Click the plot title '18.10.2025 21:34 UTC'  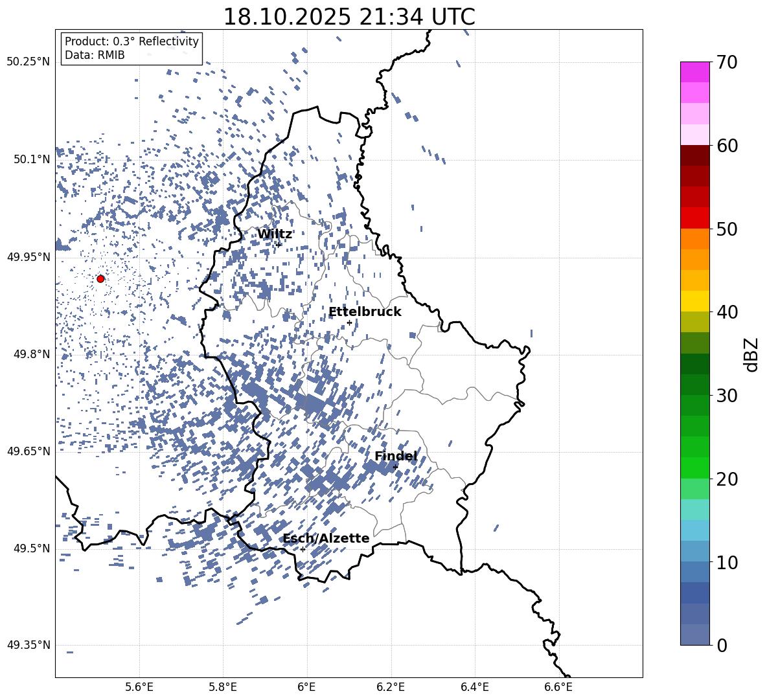349,17
